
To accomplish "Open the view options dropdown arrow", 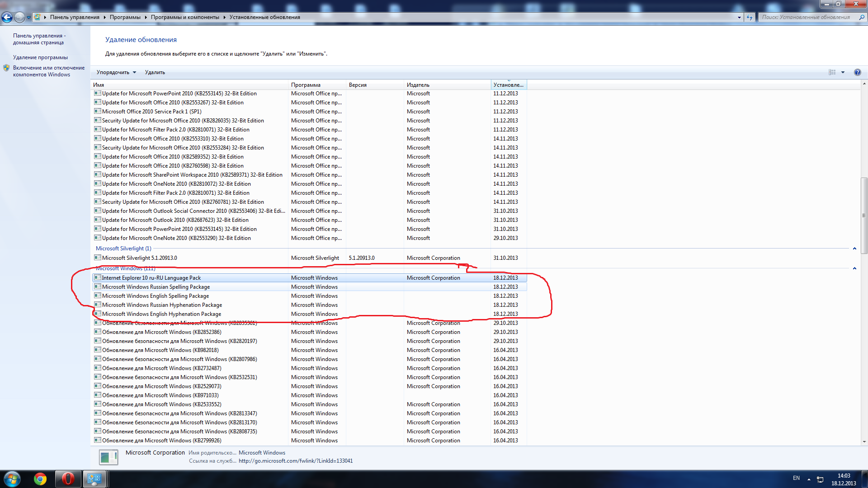I will [x=843, y=72].
